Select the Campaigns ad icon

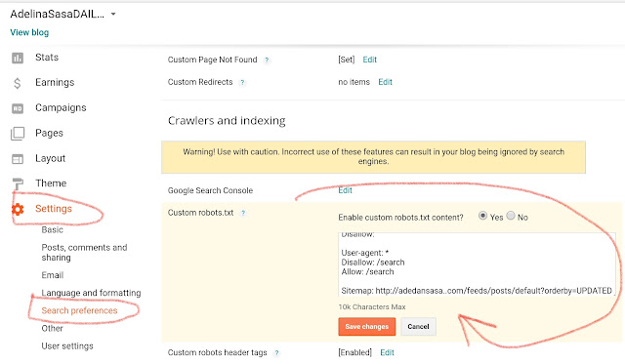coord(18,108)
